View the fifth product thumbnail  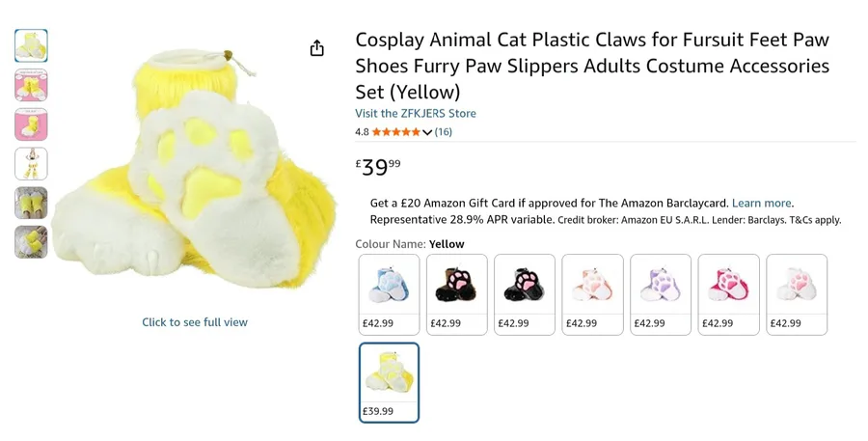click(x=31, y=203)
